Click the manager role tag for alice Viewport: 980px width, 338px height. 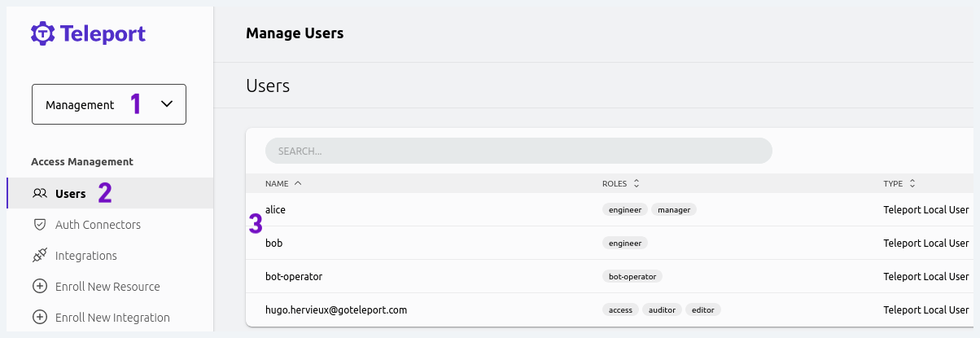click(x=673, y=210)
